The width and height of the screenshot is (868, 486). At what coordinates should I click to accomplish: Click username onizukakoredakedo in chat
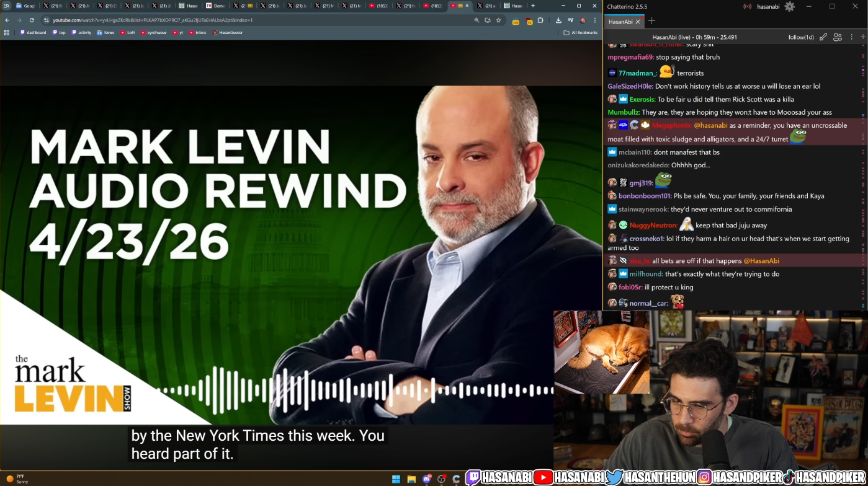[638, 165]
